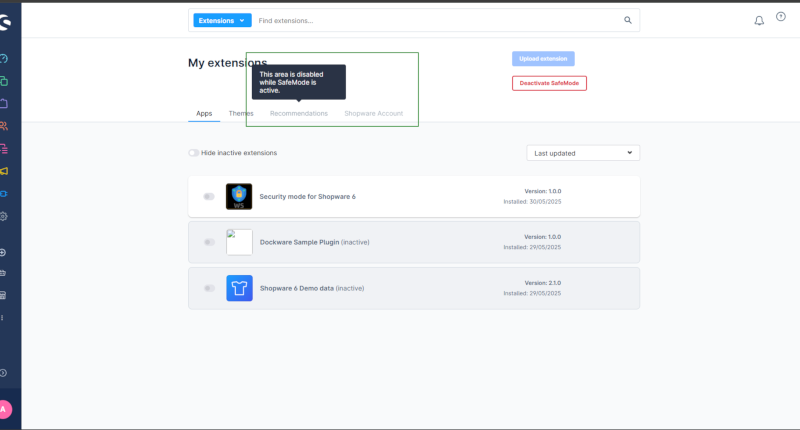The image size is (800, 430).
Task: Open the help question mark icon
Action: click(x=781, y=17)
